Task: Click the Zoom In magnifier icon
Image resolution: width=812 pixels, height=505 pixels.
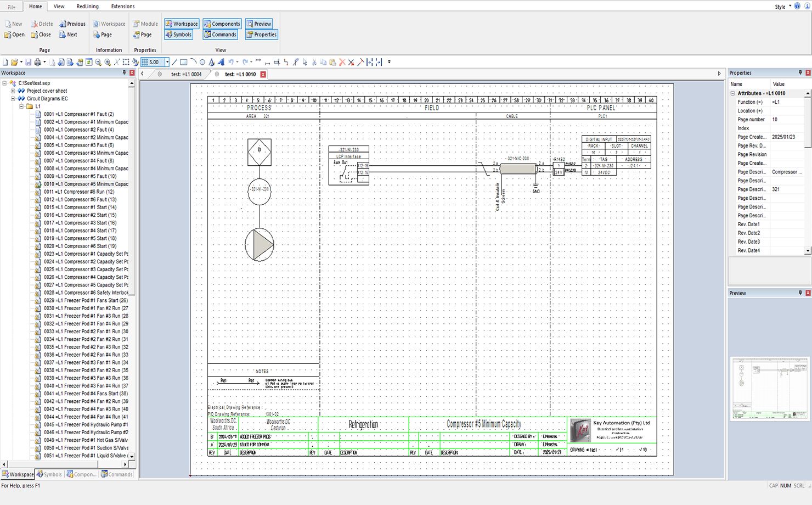Action: 108,63
